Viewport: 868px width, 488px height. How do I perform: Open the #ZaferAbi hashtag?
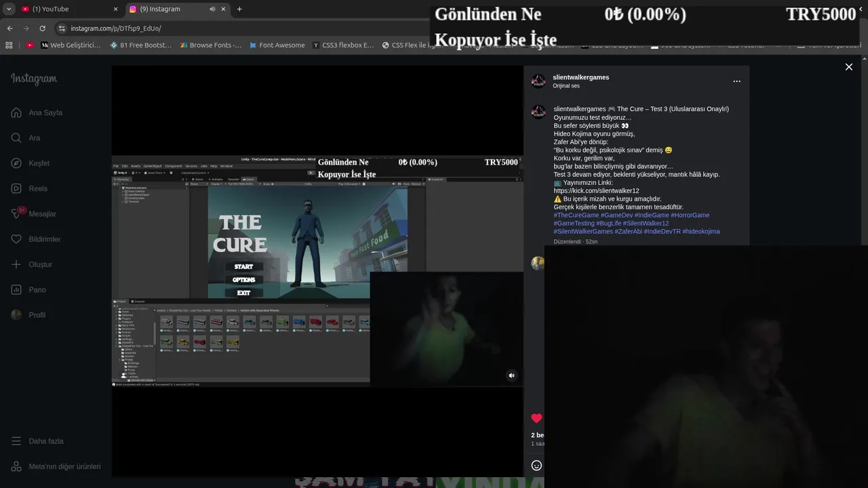coord(629,231)
